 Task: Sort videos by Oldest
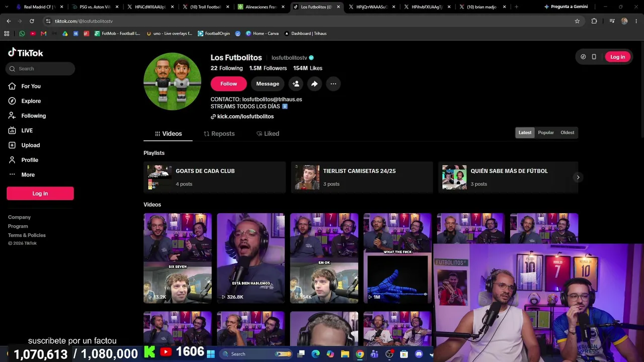click(x=567, y=133)
